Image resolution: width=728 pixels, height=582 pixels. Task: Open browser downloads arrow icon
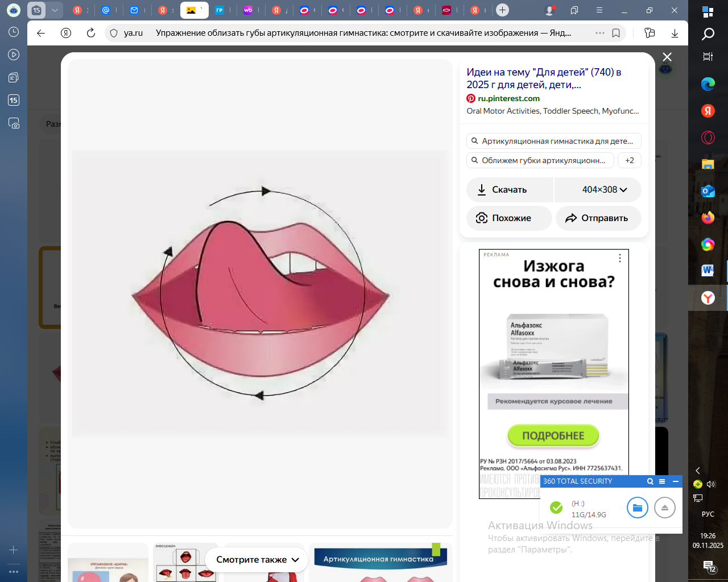(675, 33)
